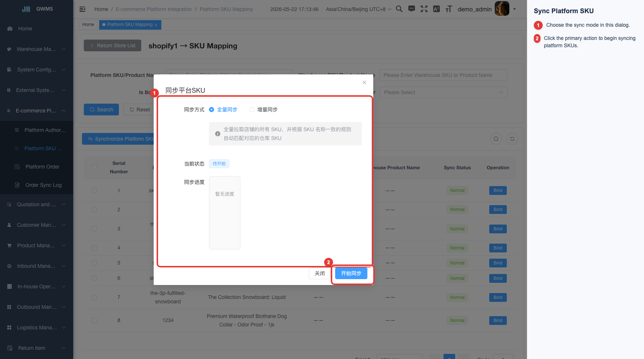Go to Home in the sidebar

point(37,29)
